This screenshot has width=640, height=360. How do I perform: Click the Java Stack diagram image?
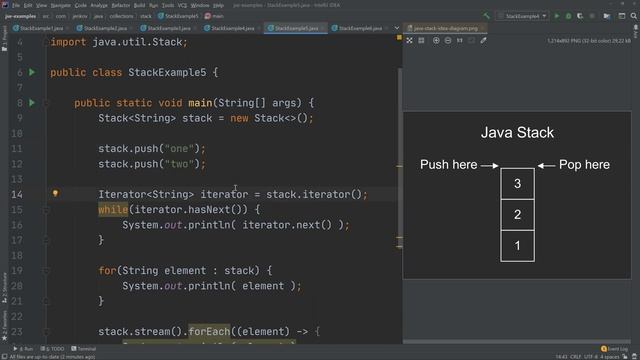[x=517, y=196]
